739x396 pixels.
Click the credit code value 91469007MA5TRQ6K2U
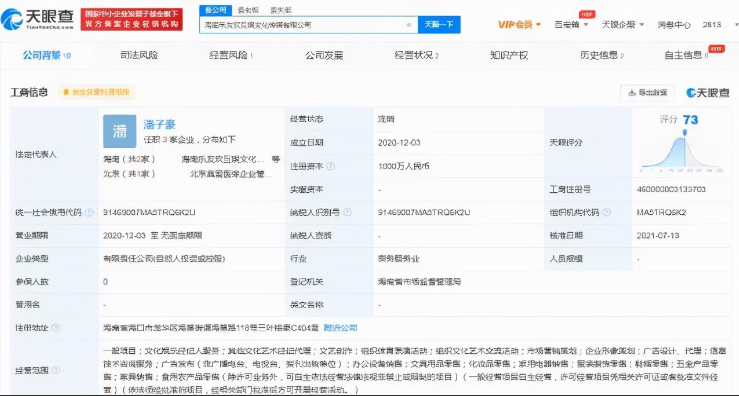click(149, 213)
